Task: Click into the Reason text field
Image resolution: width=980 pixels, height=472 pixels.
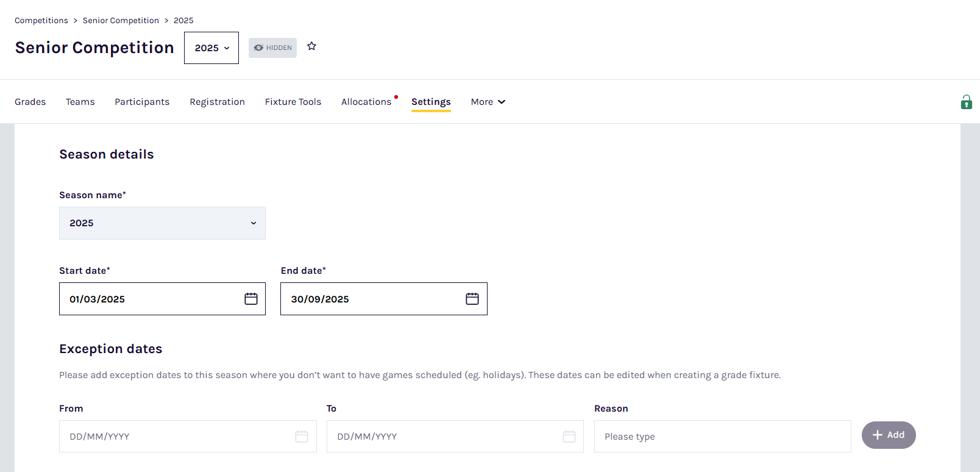Action: point(722,437)
